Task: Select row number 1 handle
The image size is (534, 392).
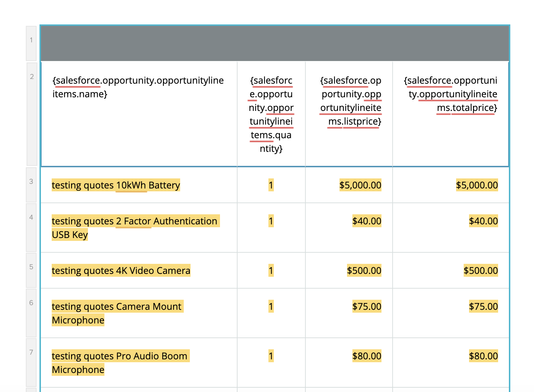Action: 31,43
